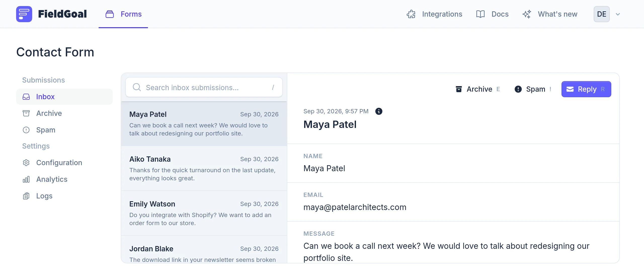The height and width of the screenshot is (277, 644).
Task: Click the Spam warning icon in sidebar
Action: [26, 130]
